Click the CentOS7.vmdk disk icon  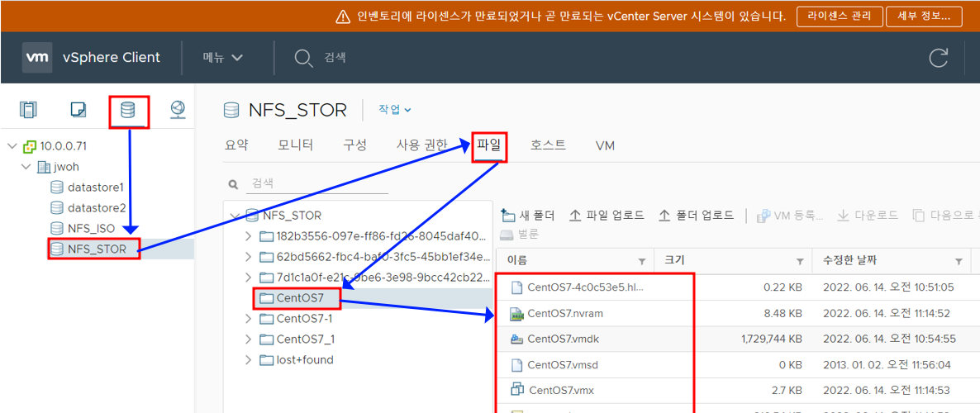point(516,339)
